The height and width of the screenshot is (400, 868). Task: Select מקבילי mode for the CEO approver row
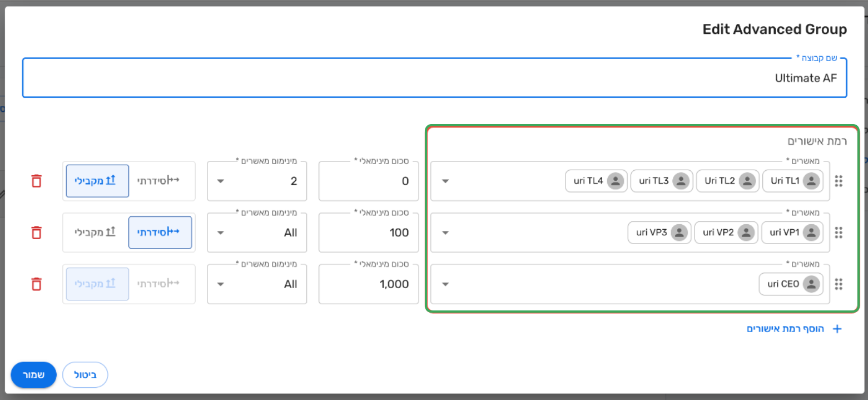[x=97, y=284]
